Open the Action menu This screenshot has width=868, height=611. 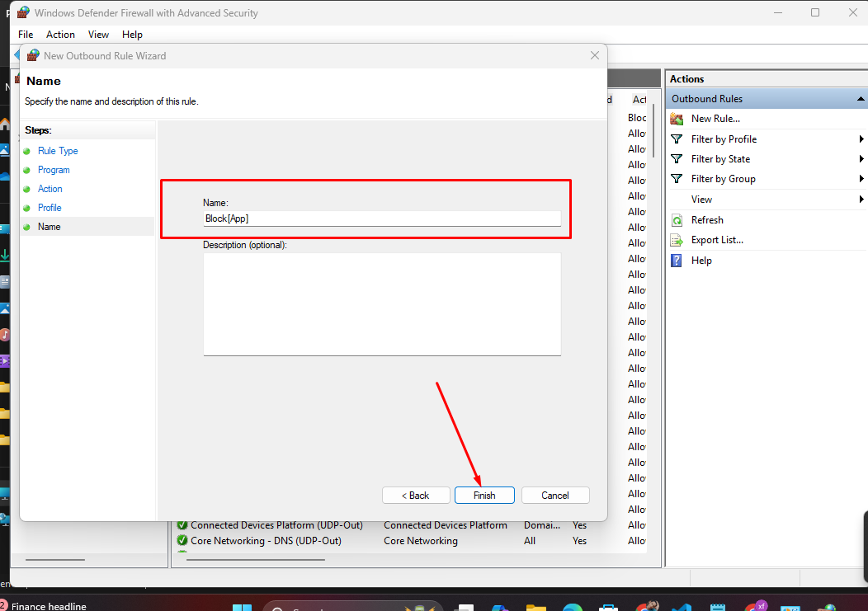(60, 35)
